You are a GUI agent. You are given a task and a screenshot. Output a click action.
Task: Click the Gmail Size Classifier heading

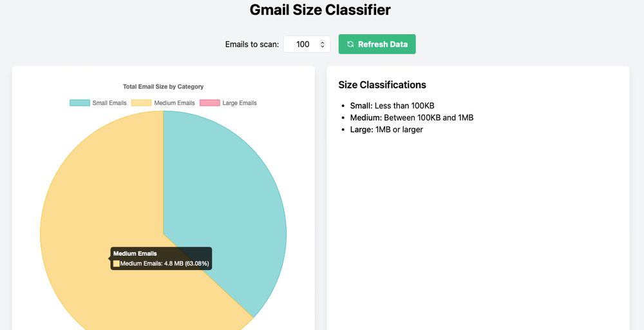click(320, 10)
